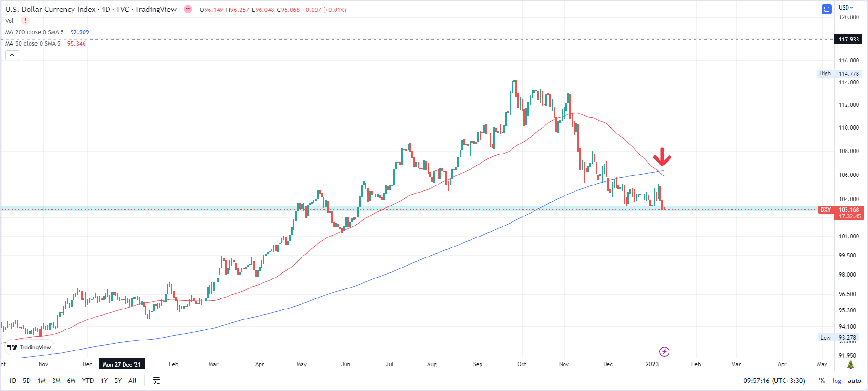The height and width of the screenshot is (391, 868).
Task: Click the MA 200 indicator label
Action: (34, 32)
